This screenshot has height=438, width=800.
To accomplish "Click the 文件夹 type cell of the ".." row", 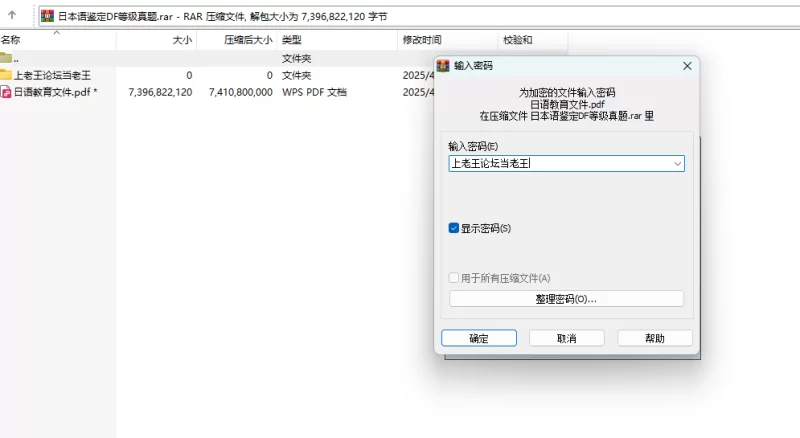I will [296, 58].
